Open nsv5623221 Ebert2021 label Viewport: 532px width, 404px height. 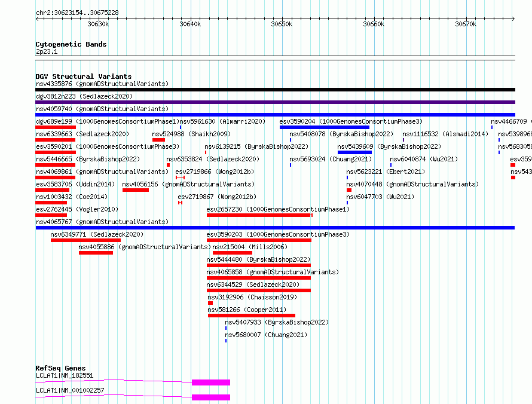click(386, 172)
